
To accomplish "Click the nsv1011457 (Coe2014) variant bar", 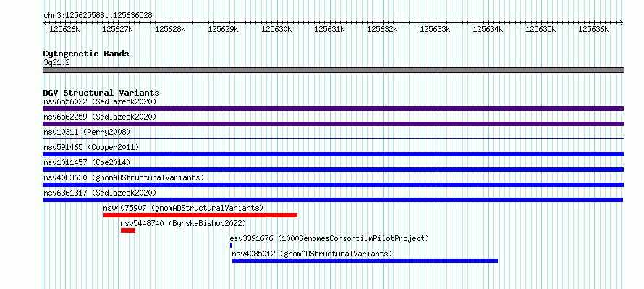I will [333, 169].
